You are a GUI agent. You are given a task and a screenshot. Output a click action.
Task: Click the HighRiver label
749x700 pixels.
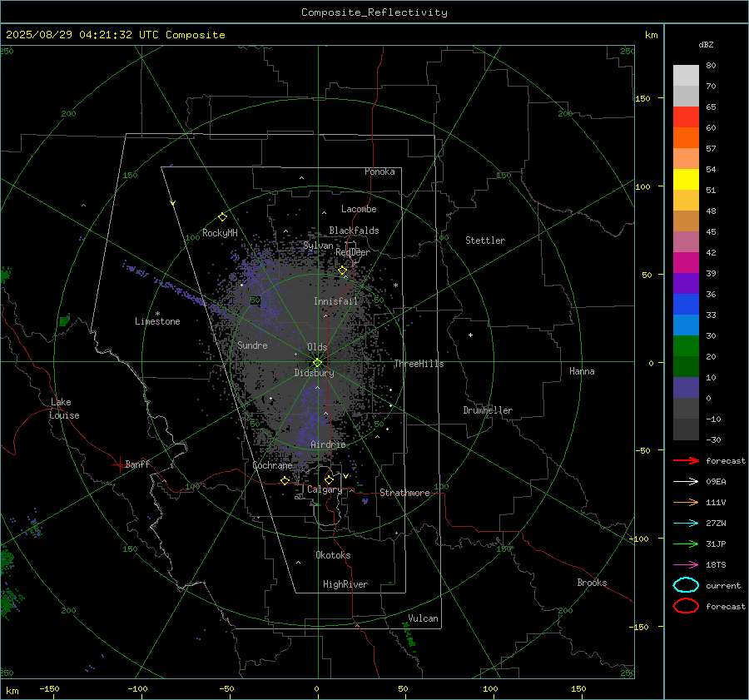coord(345,584)
